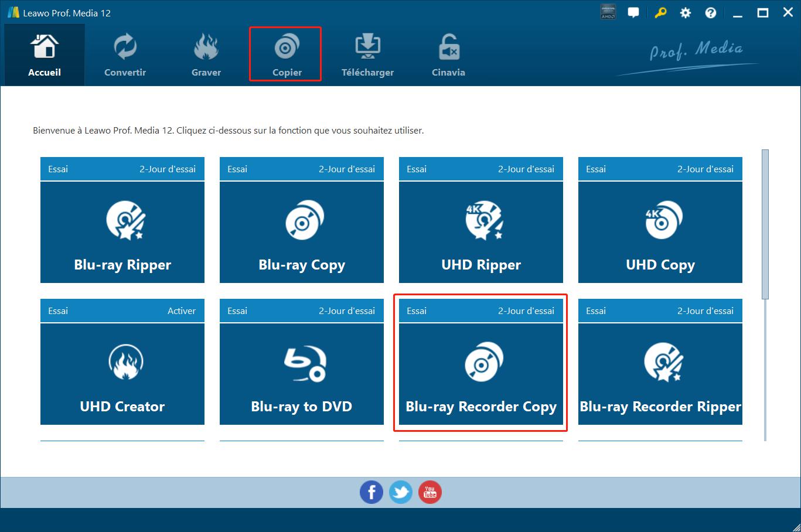Viewport: 801px width, 532px height.
Task: Open Blu-ray Recorder Copy module
Action: (x=480, y=374)
